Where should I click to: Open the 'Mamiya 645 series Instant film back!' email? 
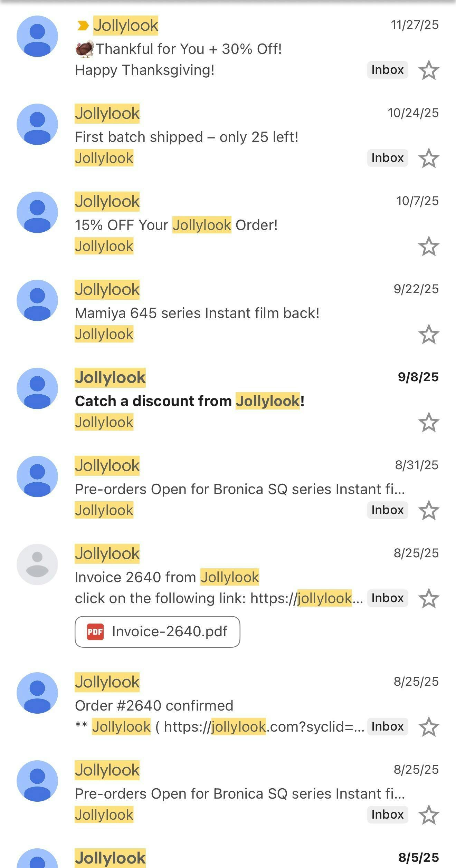click(x=197, y=313)
